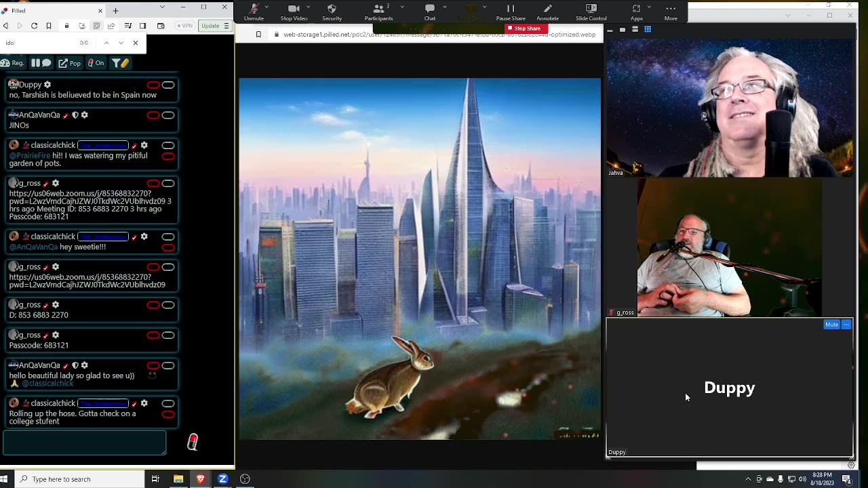Close the Pilled browser tab
Image resolution: width=868 pixels, height=488 pixels.
100,11
